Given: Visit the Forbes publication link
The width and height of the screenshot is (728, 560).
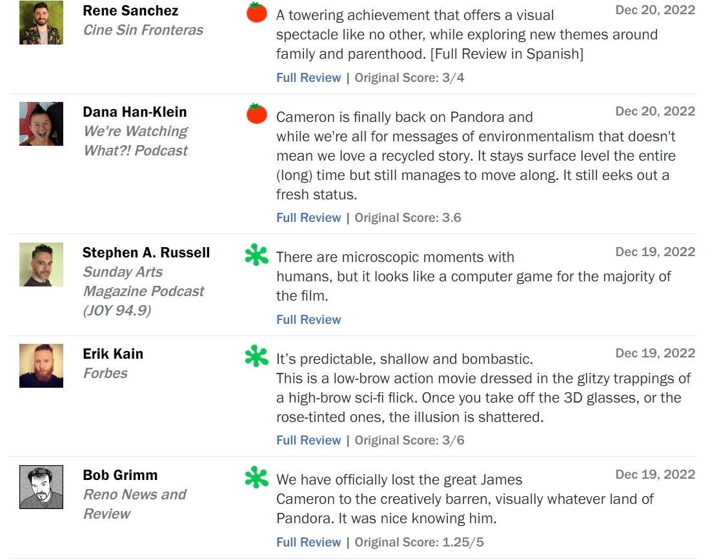Looking at the screenshot, I should [105, 373].
